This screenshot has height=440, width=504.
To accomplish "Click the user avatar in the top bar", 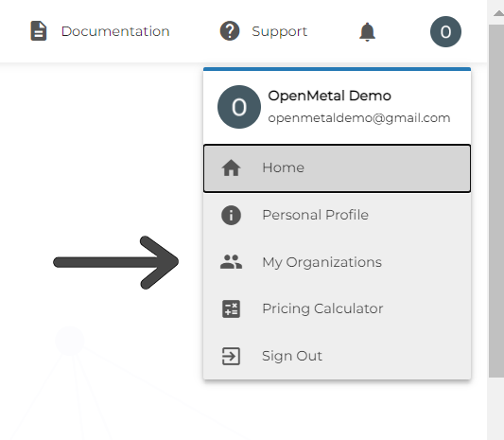I will tap(445, 32).
